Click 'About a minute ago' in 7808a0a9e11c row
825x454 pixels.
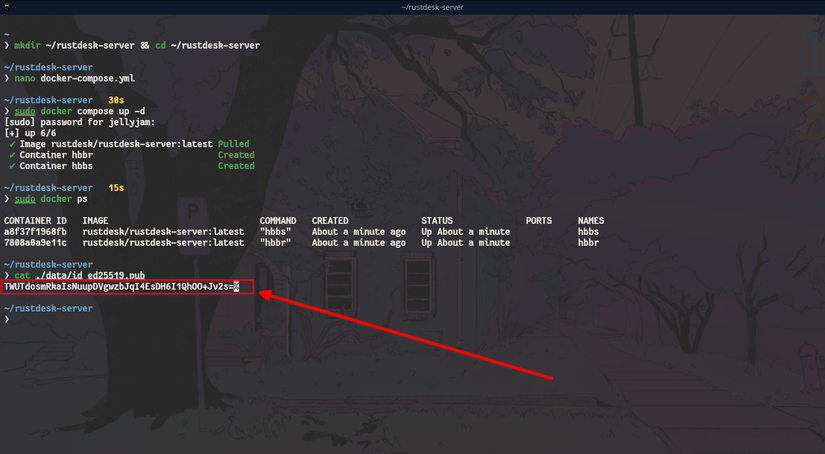[359, 243]
